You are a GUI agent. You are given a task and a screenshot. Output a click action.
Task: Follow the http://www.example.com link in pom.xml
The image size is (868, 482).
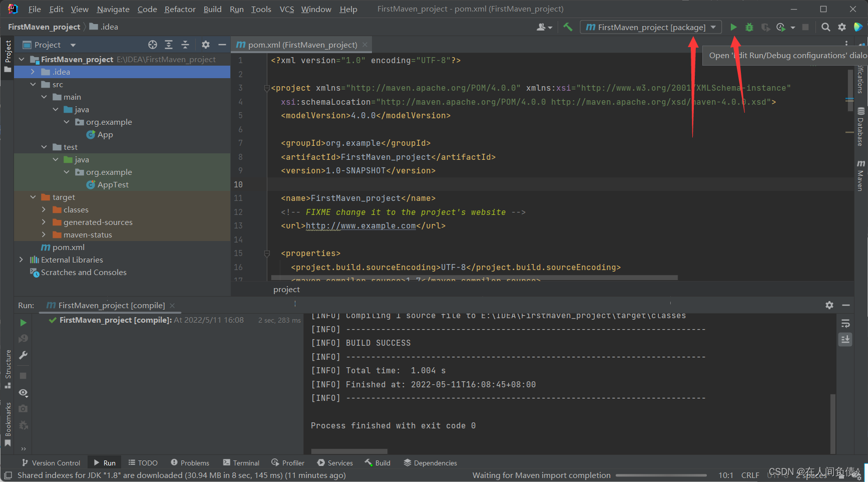click(361, 226)
